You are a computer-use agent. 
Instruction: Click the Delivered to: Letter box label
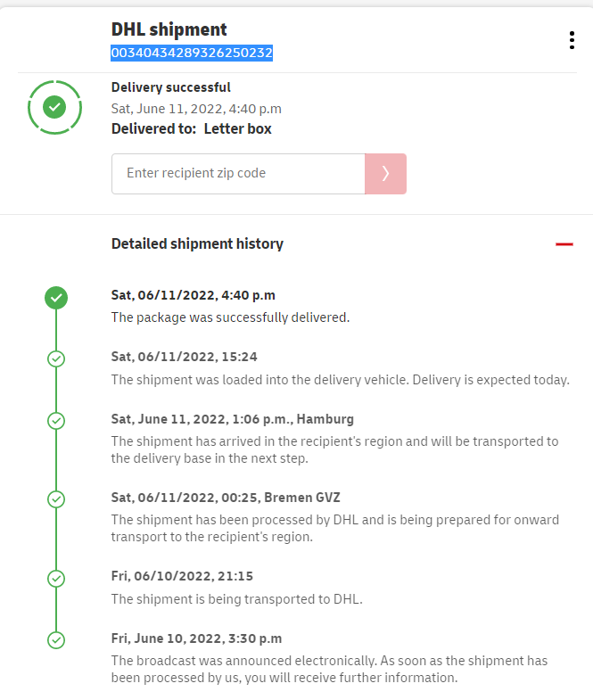192,128
